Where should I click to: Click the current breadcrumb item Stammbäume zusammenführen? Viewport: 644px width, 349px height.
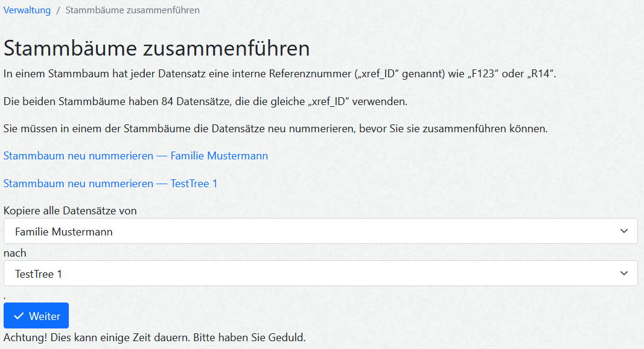tap(132, 10)
